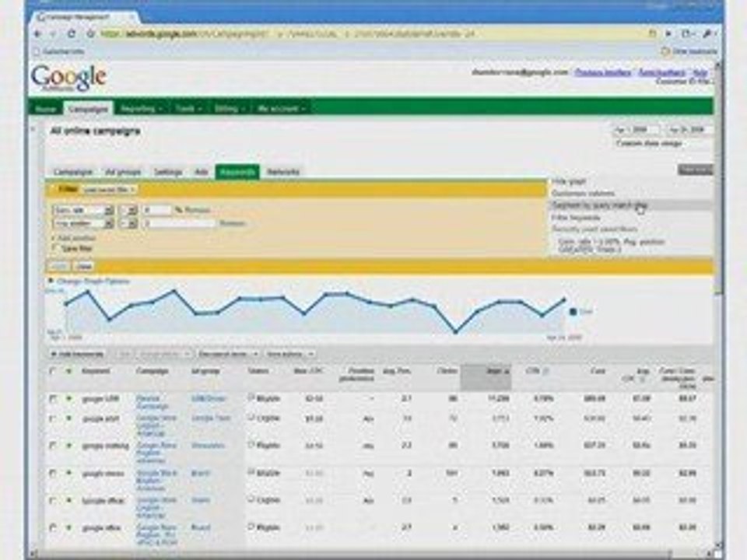Tick the checkbox for the second keyword row
The width and height of the screenshot is (747, 560).
[x=52, y=418]
